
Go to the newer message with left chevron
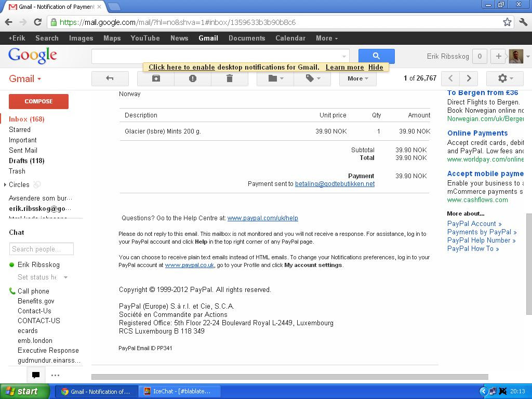450,78
